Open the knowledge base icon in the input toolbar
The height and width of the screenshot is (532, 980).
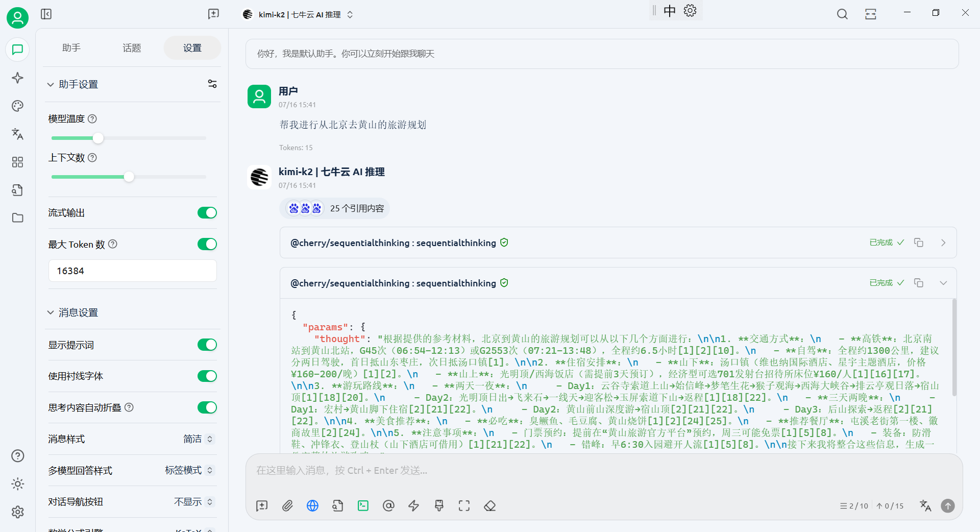(x=338, y=506)
